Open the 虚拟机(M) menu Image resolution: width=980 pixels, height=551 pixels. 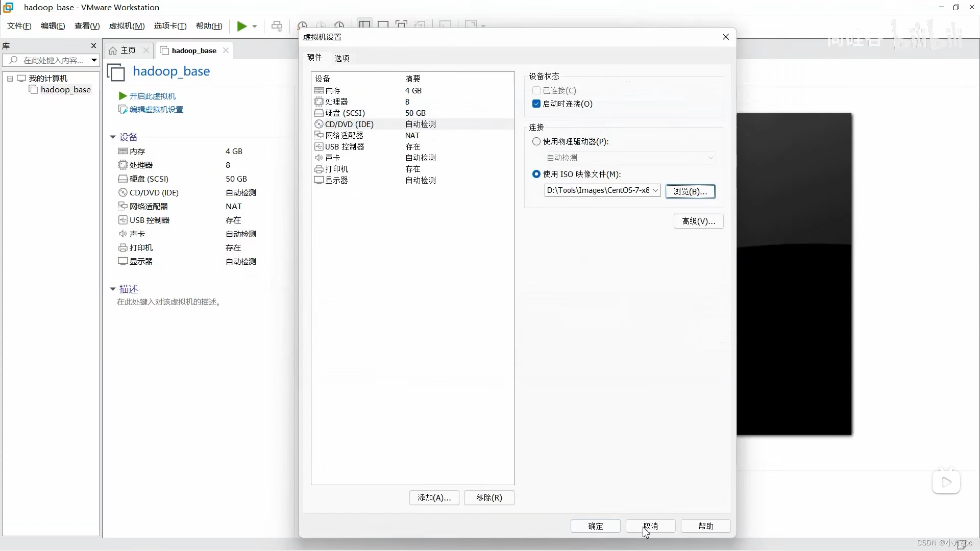[x=127, y=26]
